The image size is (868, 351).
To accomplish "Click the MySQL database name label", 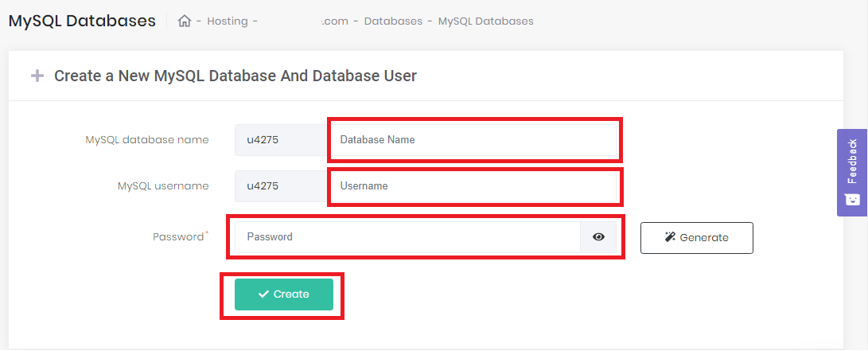I will pyautogui.click(x=147, y=140).
